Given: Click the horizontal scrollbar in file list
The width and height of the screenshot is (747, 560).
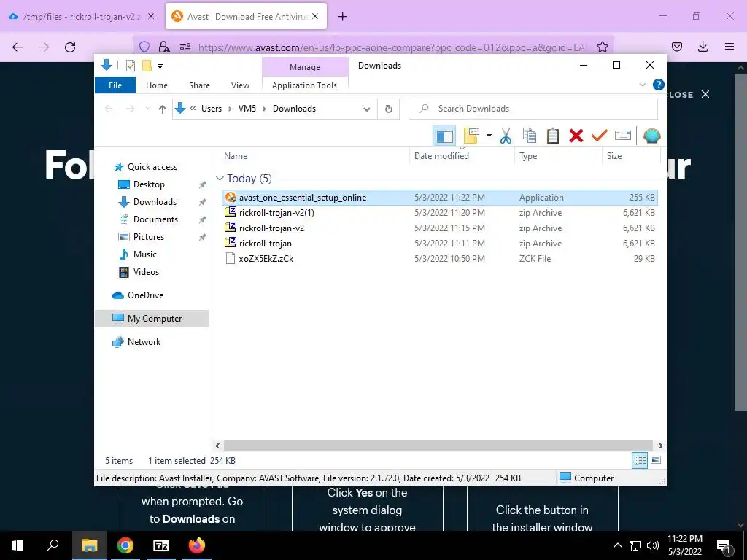Looking at the screenshot, I should pyautogui.click(x=438, y=446).
